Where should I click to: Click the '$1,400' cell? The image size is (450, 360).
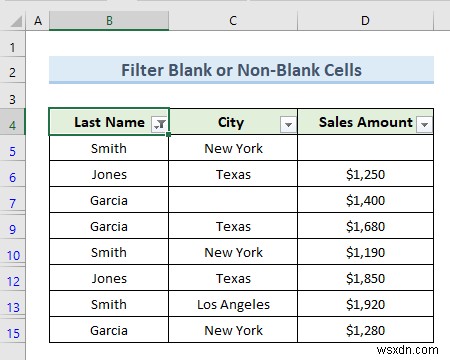365,200
